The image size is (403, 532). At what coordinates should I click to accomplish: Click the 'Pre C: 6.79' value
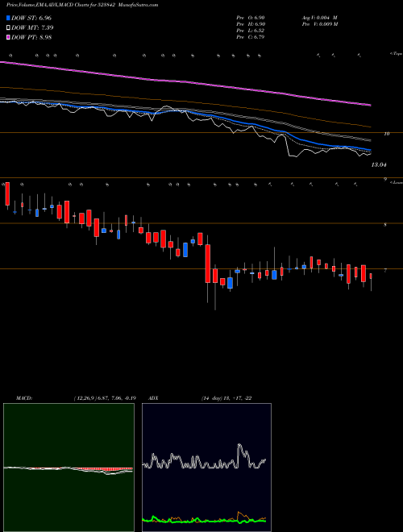pyautogui.click(x=251, y=37)
